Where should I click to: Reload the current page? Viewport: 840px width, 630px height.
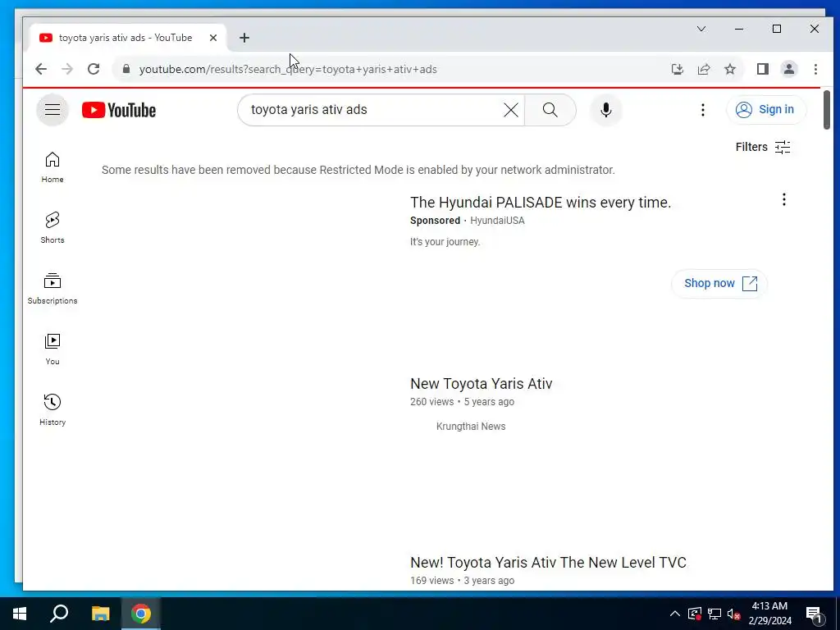tap(94, 69)
